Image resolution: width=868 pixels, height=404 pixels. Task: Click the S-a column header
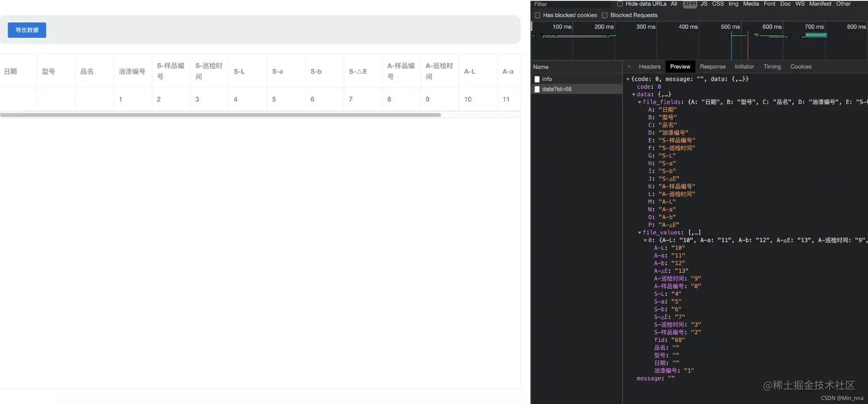coord(286,71)
